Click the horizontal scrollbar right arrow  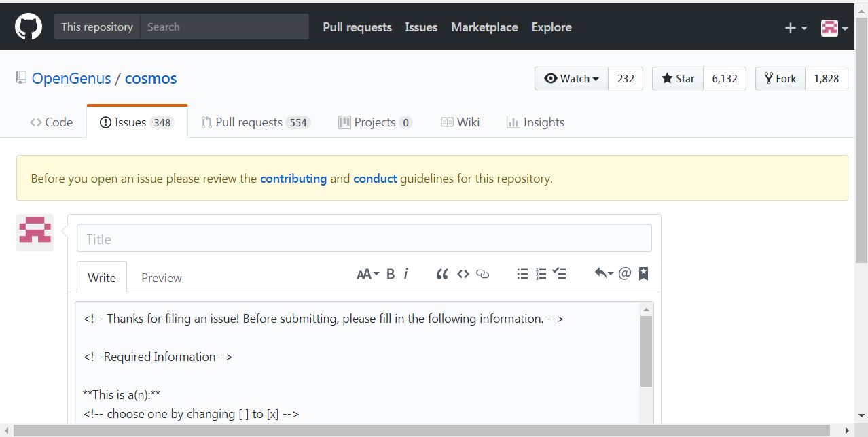[x=847, y=431]
